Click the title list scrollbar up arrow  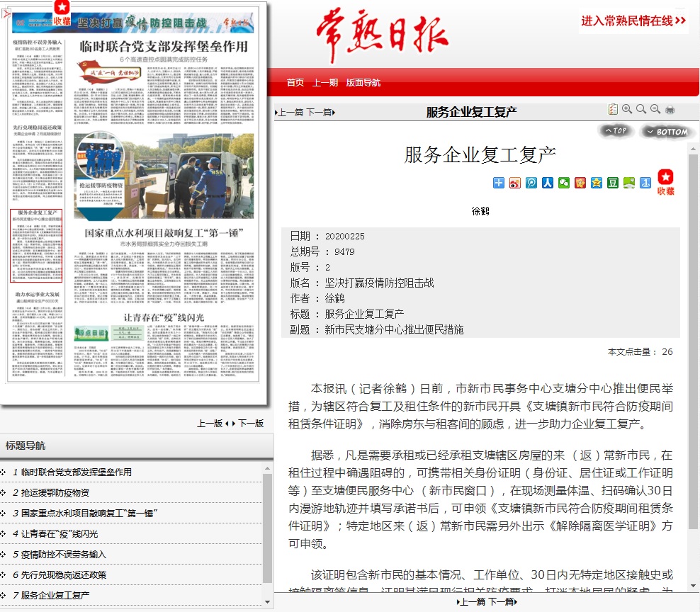coord(267,469)
